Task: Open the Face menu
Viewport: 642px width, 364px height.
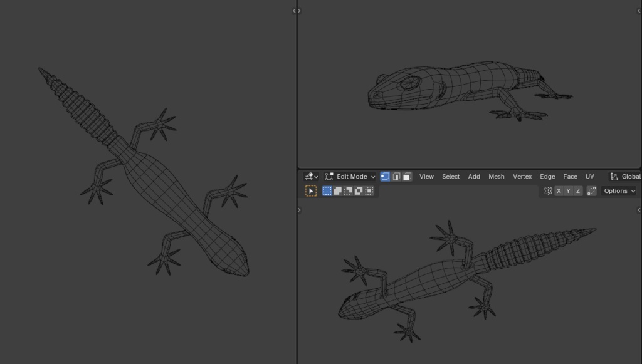Action: pos(570,177)
